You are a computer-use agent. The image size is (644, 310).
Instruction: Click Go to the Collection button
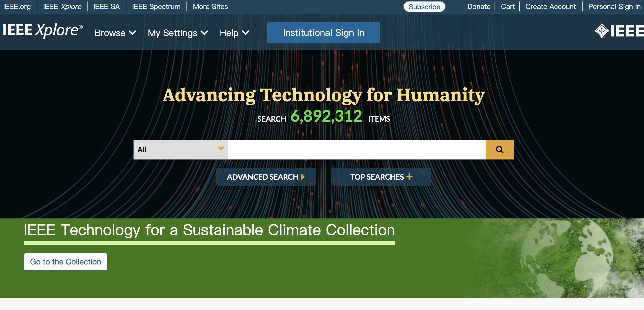click(x=65, y=262)
